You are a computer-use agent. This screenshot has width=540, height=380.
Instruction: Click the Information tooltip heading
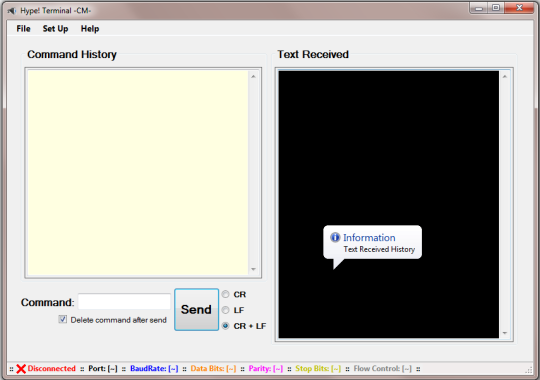[369, 237]
